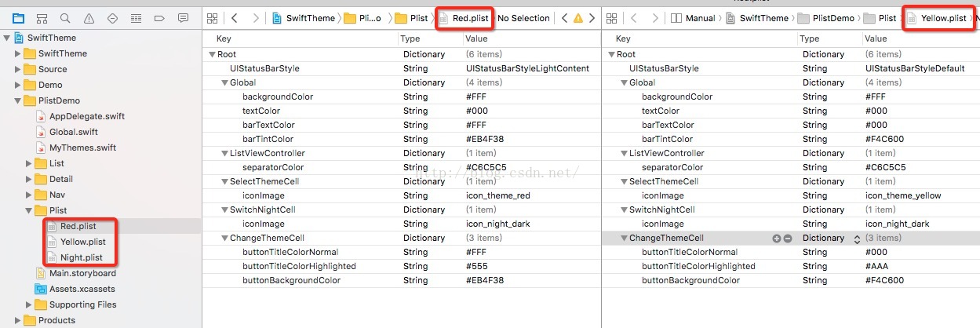Expand the Source folder
This screenshot has width=980, height=328.
18,69
